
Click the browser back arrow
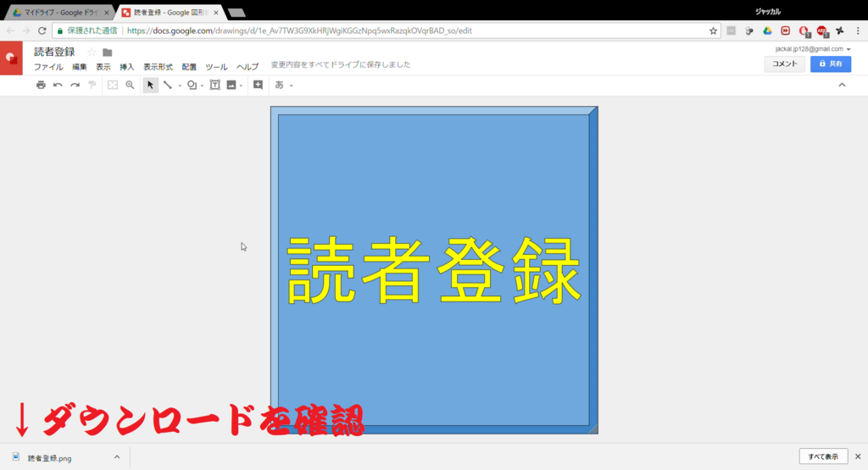[10, 31]
